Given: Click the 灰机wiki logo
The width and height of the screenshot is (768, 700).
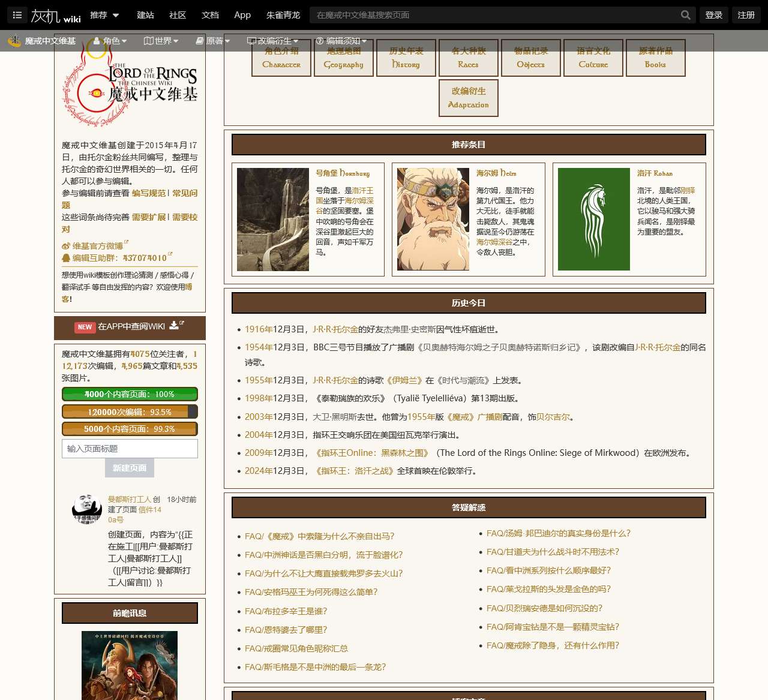Looking at the screenshot, I should (x=56, y=16).
